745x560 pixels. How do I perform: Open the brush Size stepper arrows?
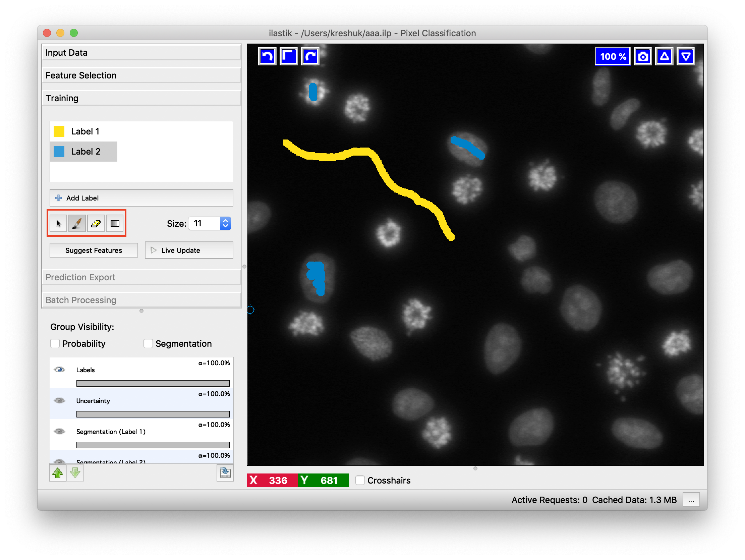click(226, 224)
